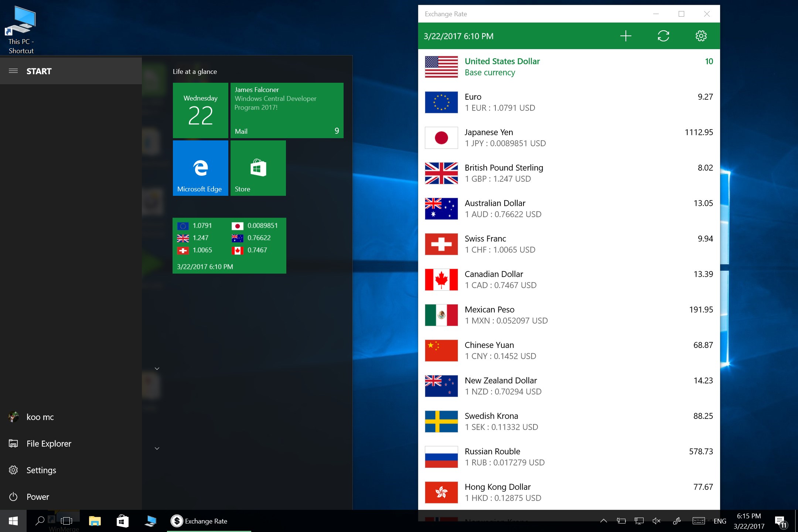Toggle the muted volume tray icon
The image size is (798, 532).
tap(657, 521)
